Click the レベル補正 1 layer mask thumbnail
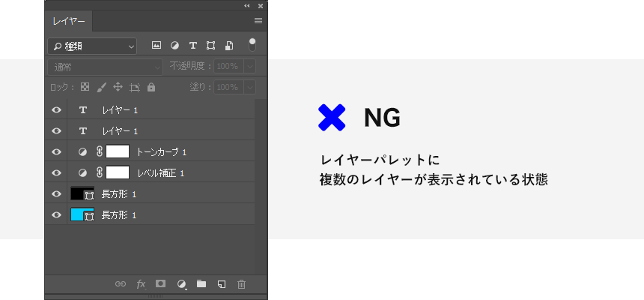This screenshot has width=644, height=300. tap(118, 173)
